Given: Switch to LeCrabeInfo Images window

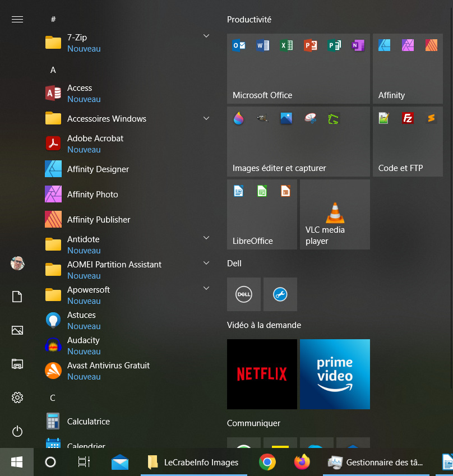Looking at the screenshot, I should [194, 462].
